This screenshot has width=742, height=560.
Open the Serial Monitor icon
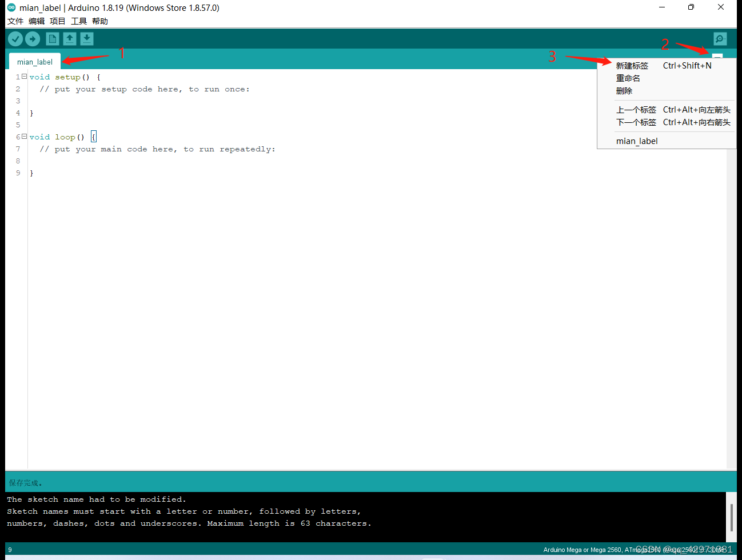tap(719, 38)
